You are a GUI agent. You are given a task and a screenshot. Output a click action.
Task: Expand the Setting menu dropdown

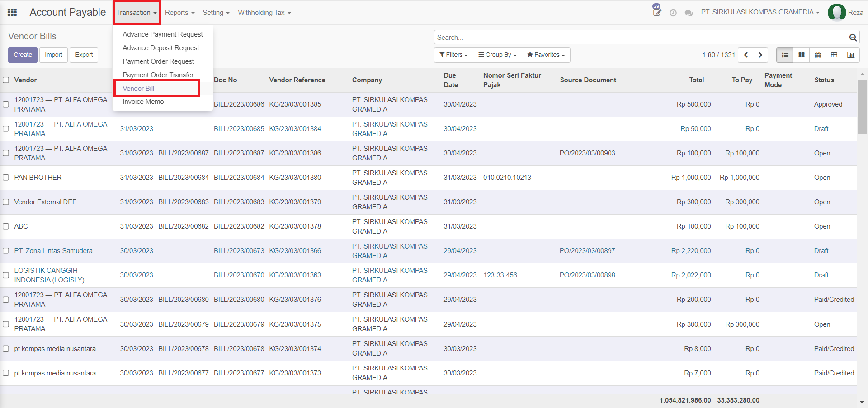(216, 13)
